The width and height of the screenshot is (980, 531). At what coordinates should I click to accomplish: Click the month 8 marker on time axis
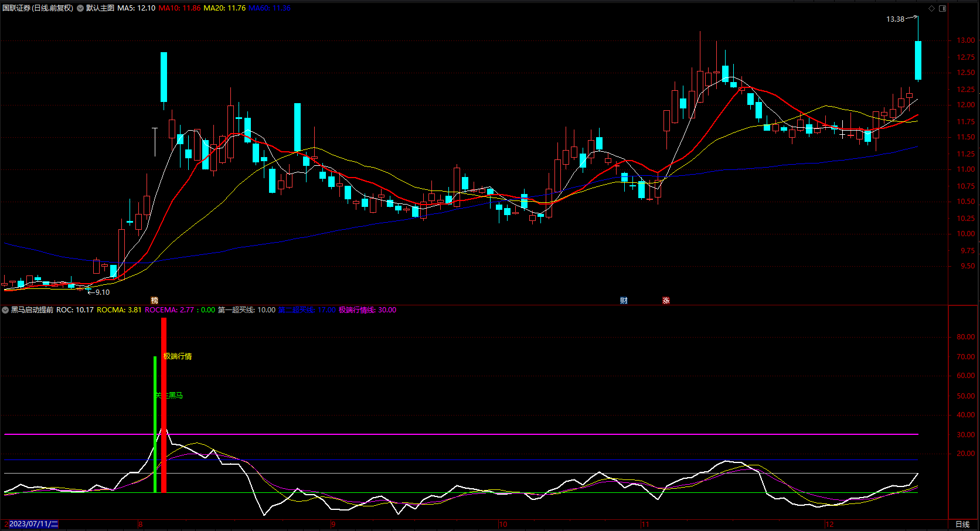click(x=141, y=524)
